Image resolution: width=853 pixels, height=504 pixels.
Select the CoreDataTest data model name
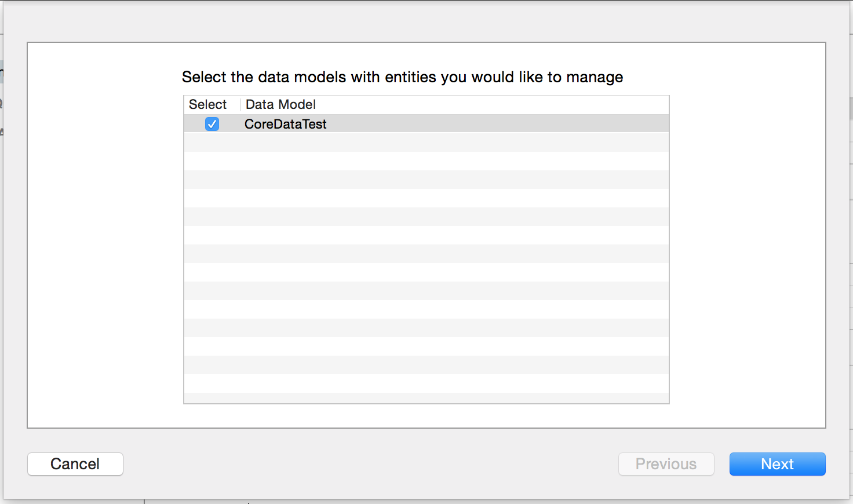coord(286,124)
